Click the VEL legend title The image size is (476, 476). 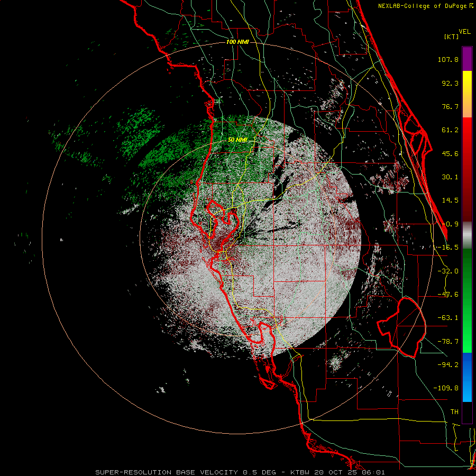click(x=464, y=32)
